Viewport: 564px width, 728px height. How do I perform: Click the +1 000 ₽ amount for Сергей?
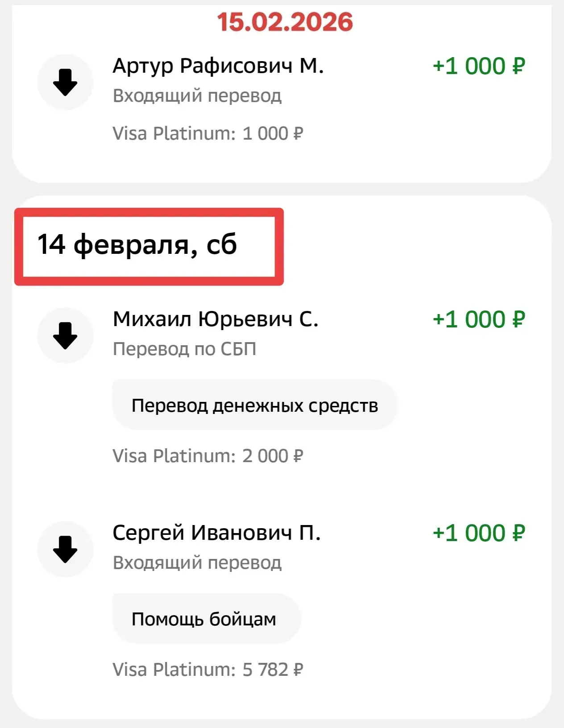click(x=478, y=534)
